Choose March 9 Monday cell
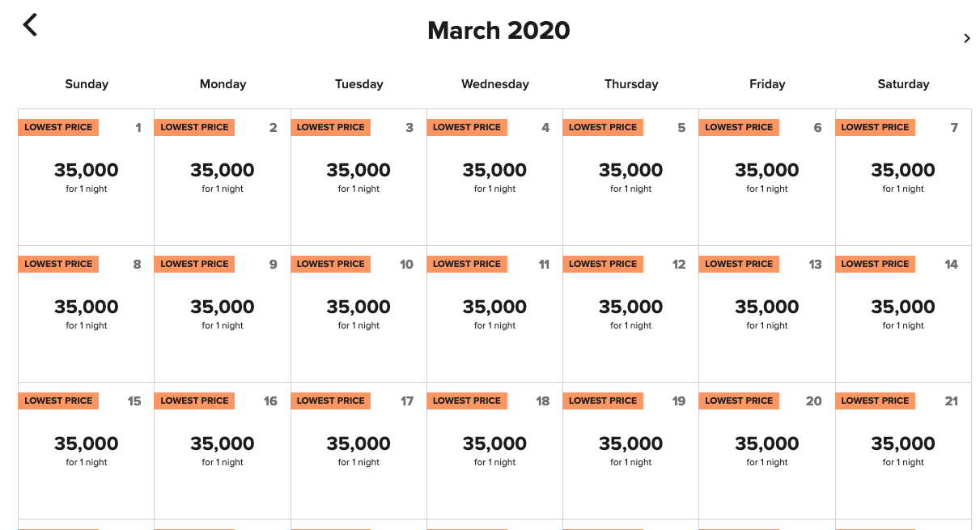Viewport: 980px width, 530px height. [223, 314]
